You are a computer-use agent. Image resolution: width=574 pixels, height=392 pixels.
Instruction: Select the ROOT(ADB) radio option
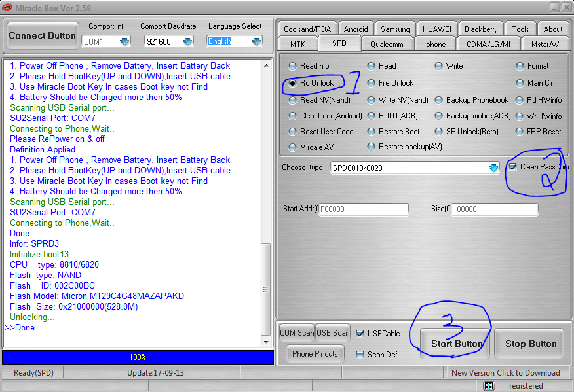[x=371, y=116]
